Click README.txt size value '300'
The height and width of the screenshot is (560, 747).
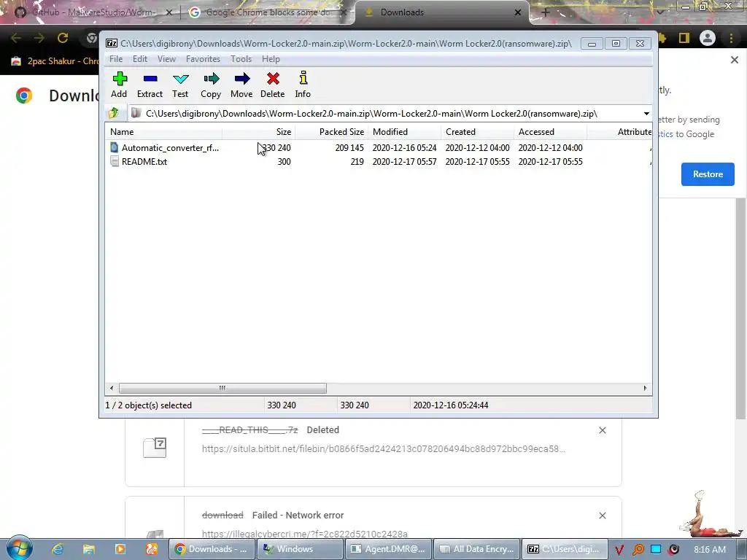284,162
